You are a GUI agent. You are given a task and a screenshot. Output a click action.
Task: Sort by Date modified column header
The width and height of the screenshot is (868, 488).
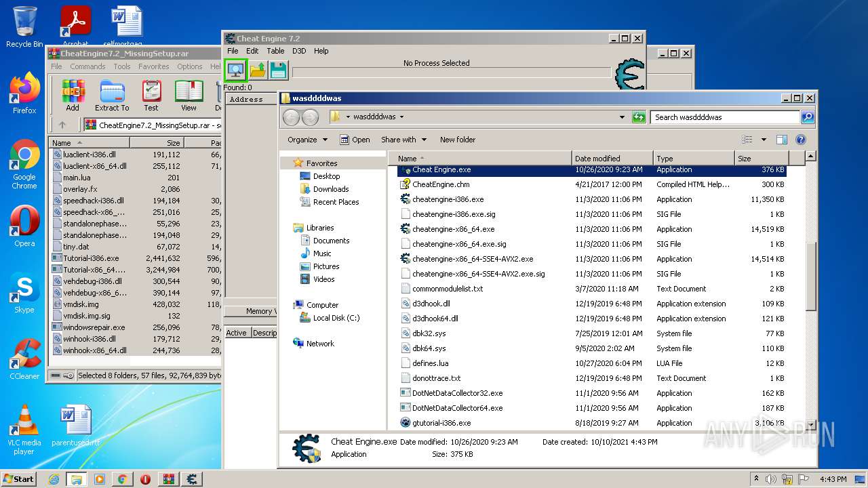click(x=612, y=159)
